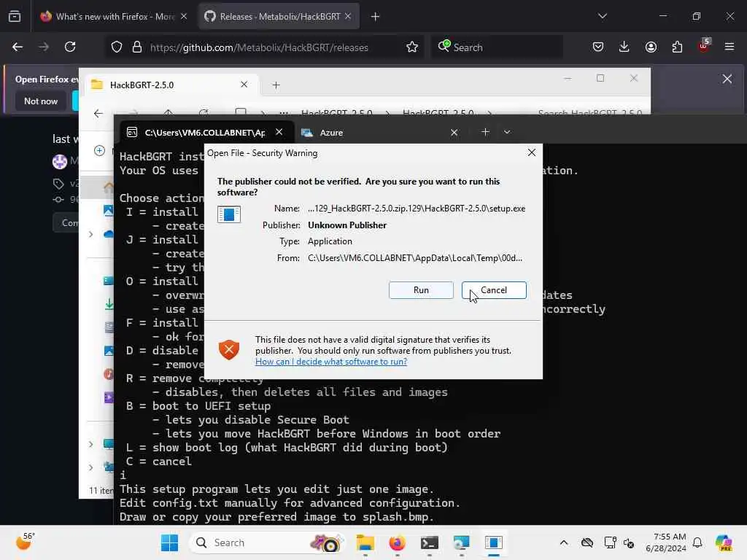Screen dimensions: 747x560
Task: Open Firefox from the taskbar
Action: coord(397,542)
